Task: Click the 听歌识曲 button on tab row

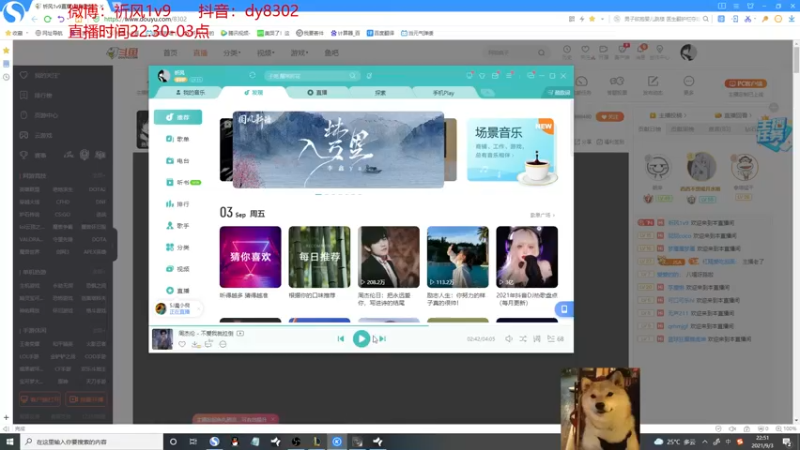Action: tap(559, 92)
